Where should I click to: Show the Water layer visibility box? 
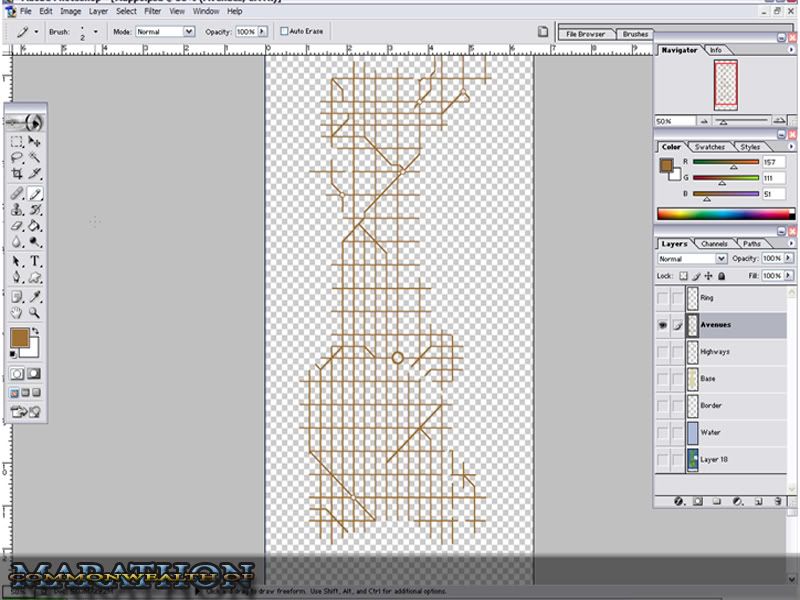click(x=662, y=433)
